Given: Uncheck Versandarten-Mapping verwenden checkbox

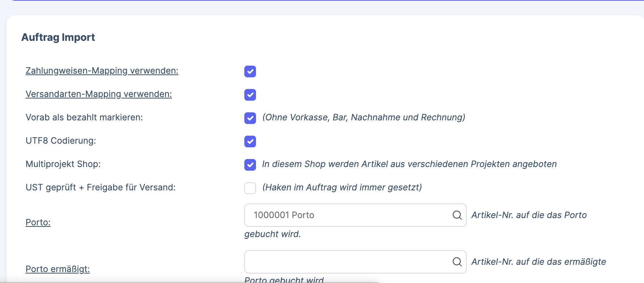Looking at the screenshot, I should point(250,95).
